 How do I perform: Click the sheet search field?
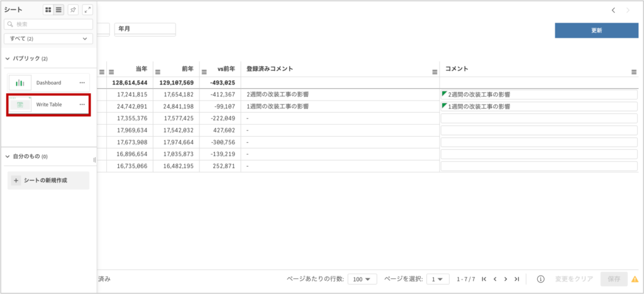tap(48, 25)
